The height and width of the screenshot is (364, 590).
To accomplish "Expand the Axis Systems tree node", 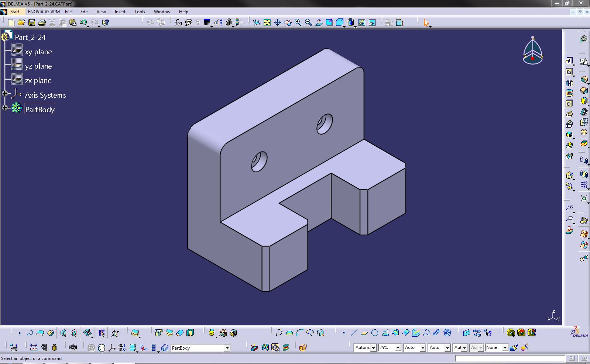I will coord(5,94).
